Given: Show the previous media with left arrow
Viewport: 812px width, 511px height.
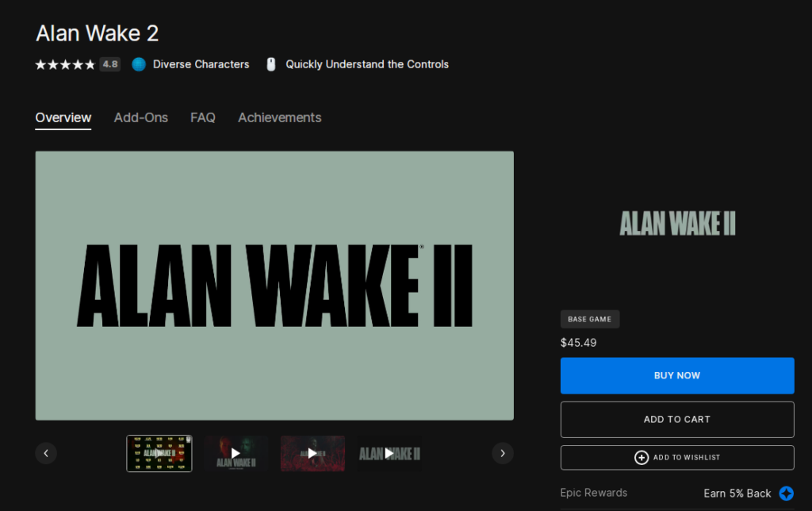Looking at the screenshot, I should [46, 453].
